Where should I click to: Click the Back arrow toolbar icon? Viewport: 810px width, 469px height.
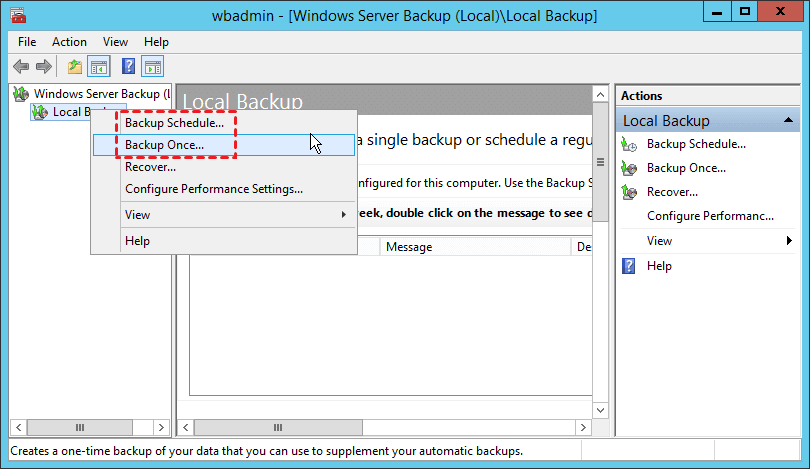[21, 67]
